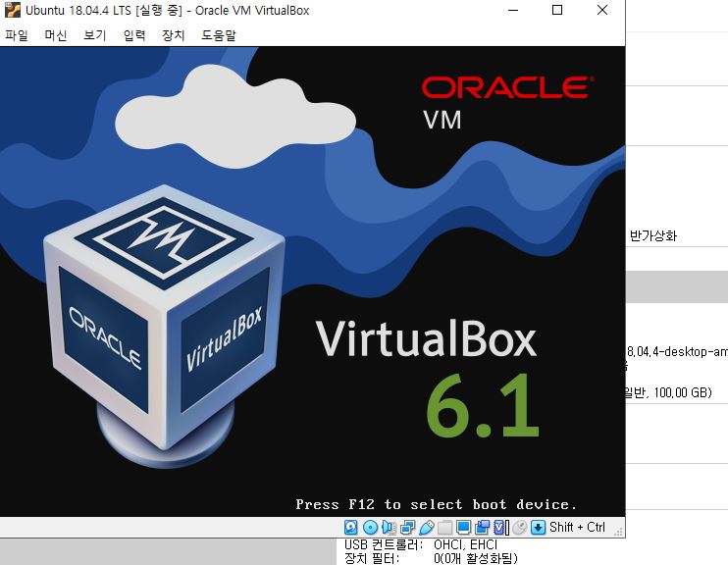Screen dimensions: 728x565
Task: Minimize the Ubuntu 18.04.4 LTS VM window
Action: 513,10
